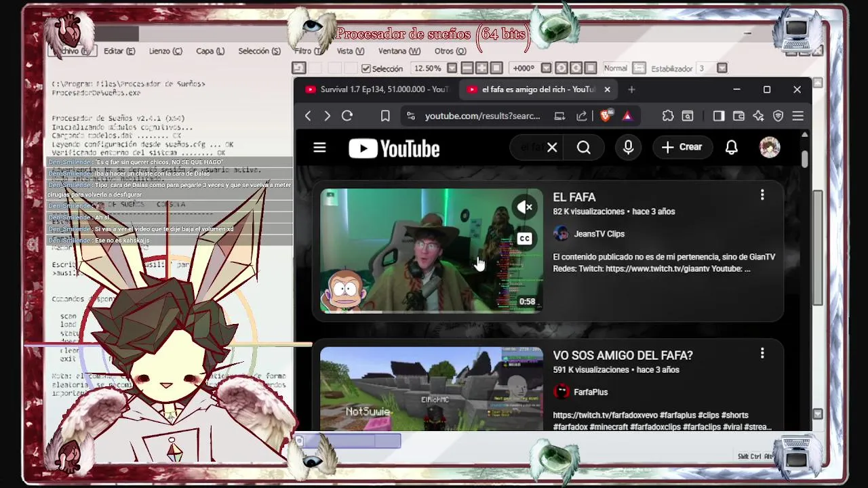868x488 pixels.
Task: Toggle captions on EL FAFA preview
Action: click(x=524, y=239)
